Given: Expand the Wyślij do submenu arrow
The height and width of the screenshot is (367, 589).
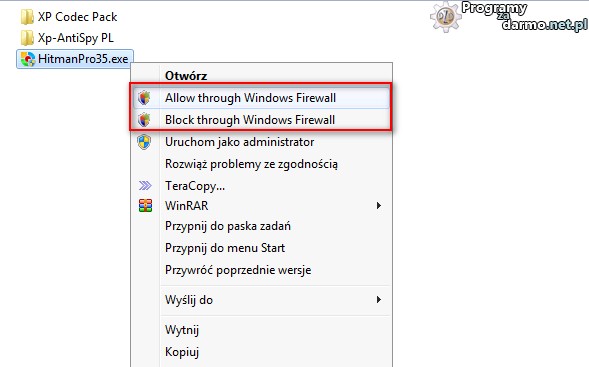Looking at the screenshot, I should coord(379,299).
